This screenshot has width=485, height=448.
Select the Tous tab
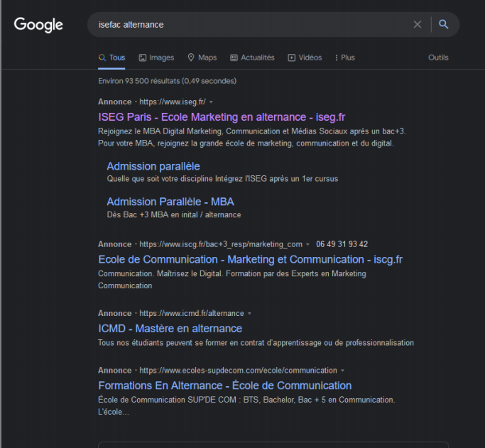[111, 58]
